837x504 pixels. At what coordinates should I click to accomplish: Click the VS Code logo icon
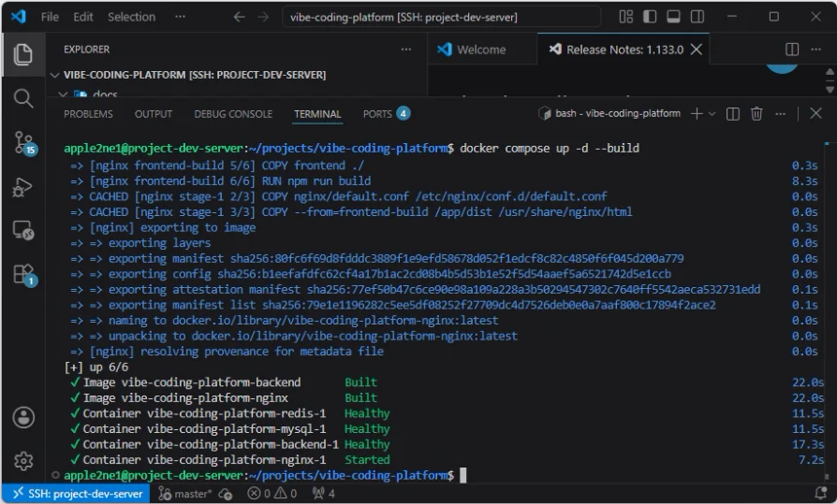coord(18,17)
